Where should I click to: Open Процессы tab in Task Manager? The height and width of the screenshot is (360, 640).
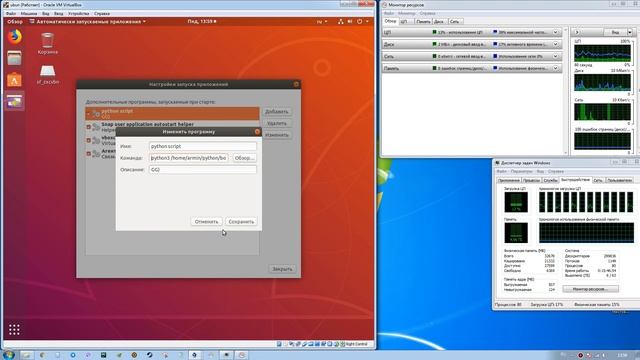click(x=531, y=180)
